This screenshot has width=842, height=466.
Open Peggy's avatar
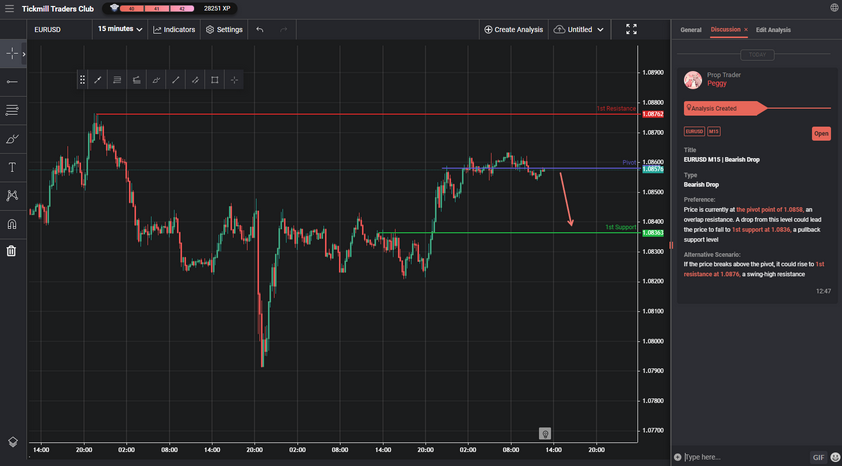(693, 79)
